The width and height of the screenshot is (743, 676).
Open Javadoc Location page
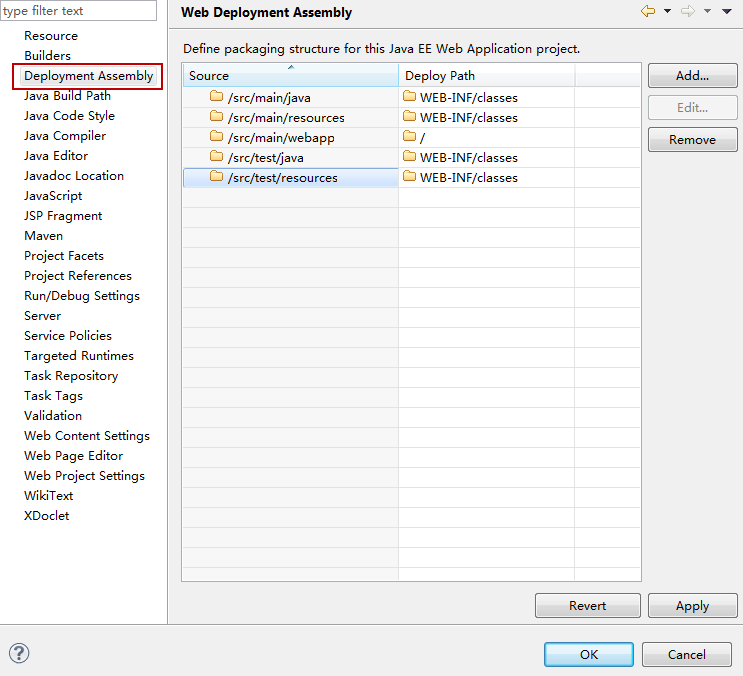pyautogui.click(x=74, y=175)
